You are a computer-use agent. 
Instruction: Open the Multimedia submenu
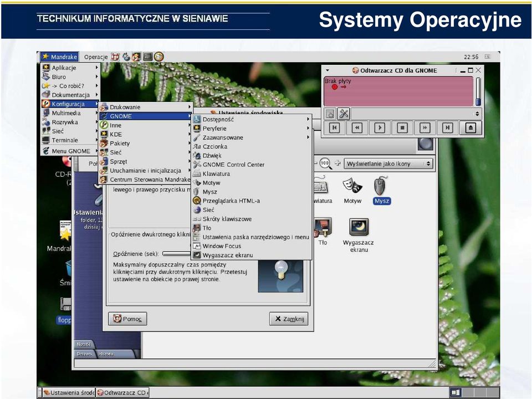70,113
